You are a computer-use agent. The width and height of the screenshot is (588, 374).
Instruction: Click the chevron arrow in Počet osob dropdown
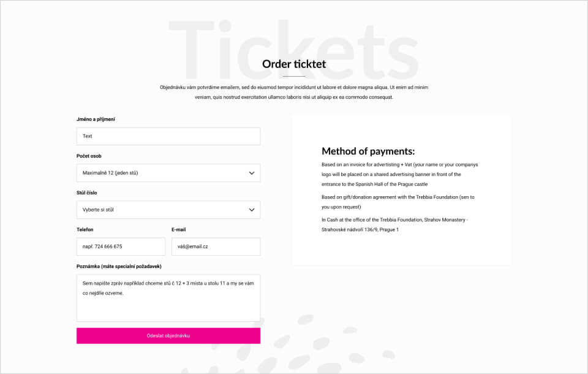[252, 173]
